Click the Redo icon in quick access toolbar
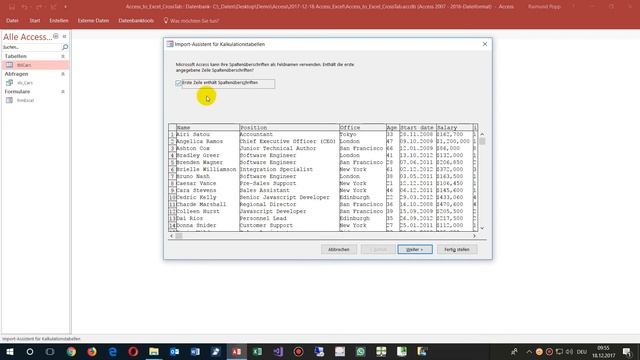640x360 pixels. coord(38,7)
